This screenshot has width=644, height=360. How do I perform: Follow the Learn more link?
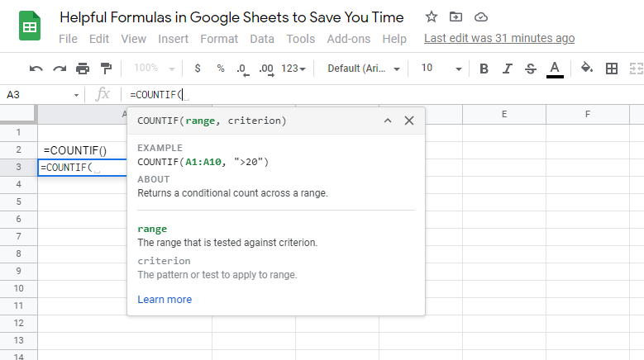[x=165, y=300]
